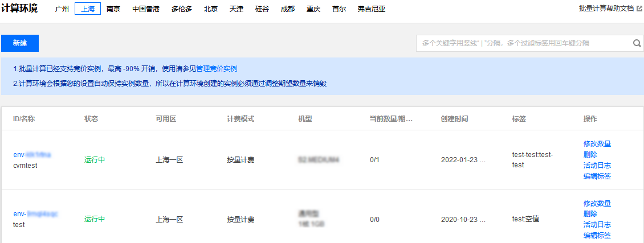This screenshot has width=644, height=243.
Task: Choose 中国香港 region
Action: pyautogui.click(x=146, y=9)
